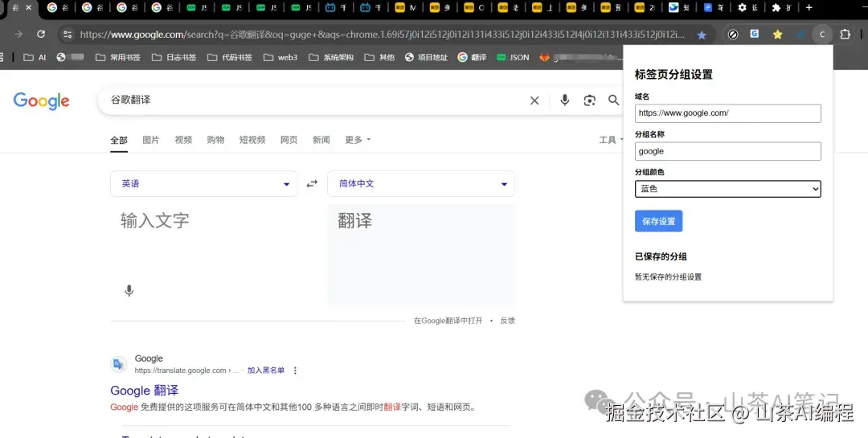Switch to the blue document icon tab
This screenshot has height=438, width=868.
[714, 8]
